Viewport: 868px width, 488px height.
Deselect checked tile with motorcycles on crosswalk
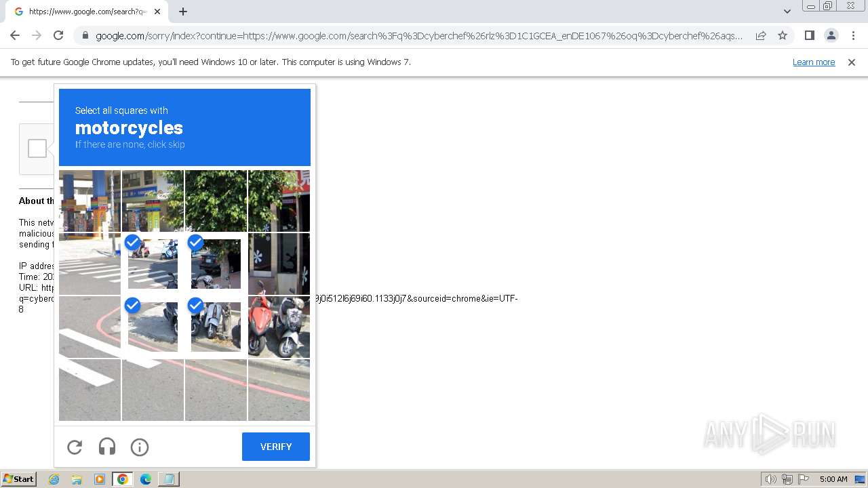(153, 264)
